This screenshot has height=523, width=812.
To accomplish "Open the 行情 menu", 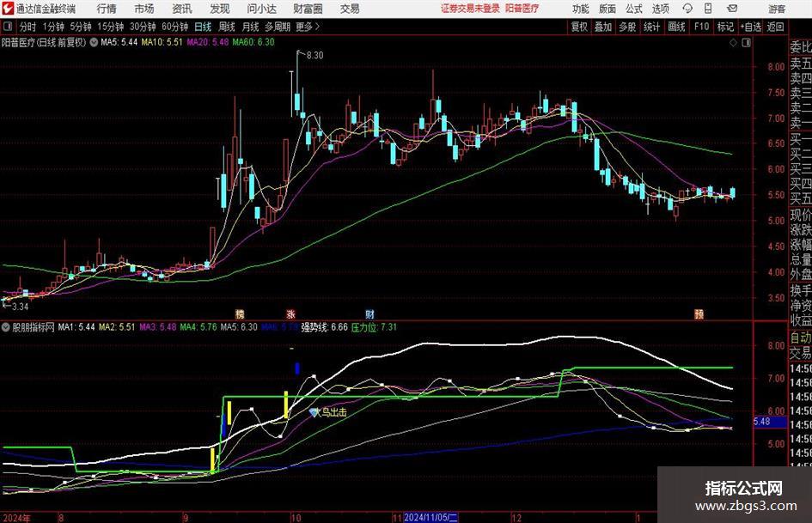I will [107, 9].
